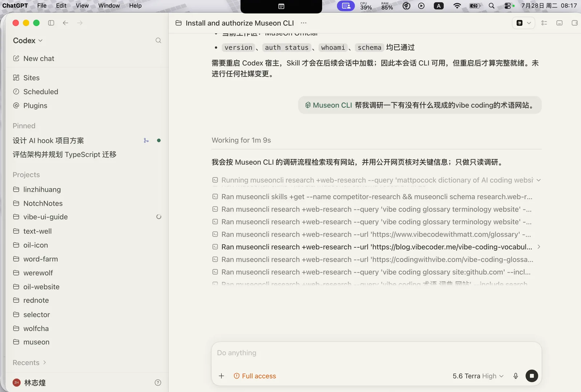Open the Codex mode dropdown

pos(28,40)
